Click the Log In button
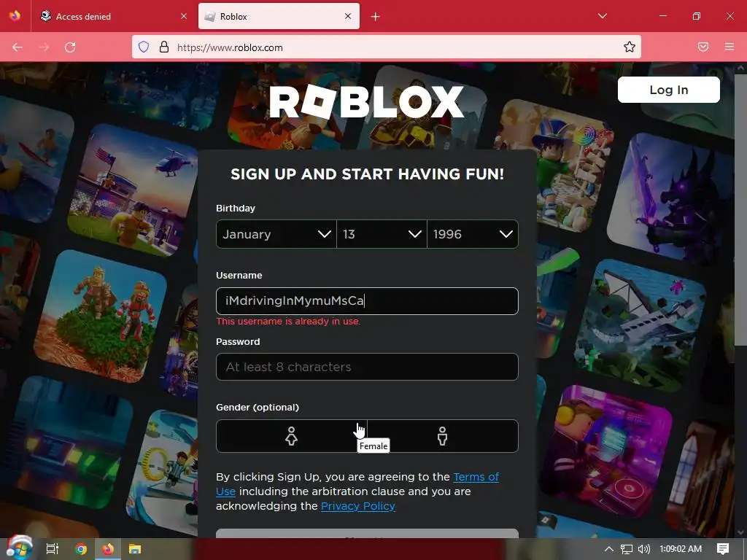The image size is (747, 560). point(669,90)
